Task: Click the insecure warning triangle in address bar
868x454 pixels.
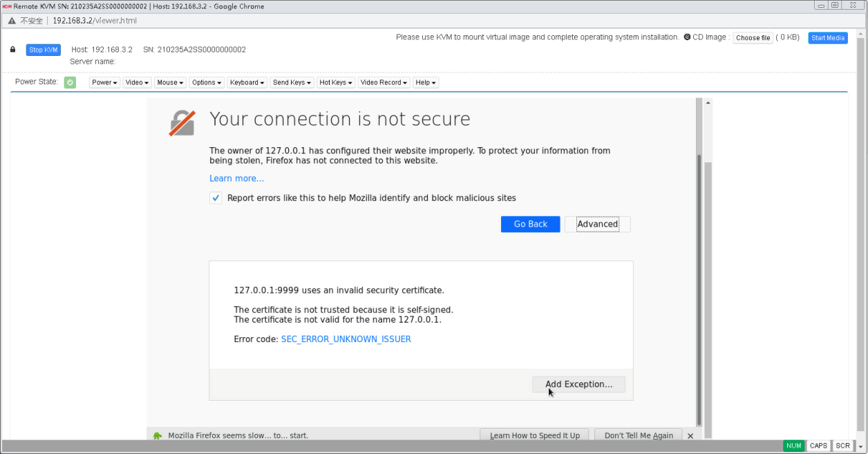Action: pos(12,21)
